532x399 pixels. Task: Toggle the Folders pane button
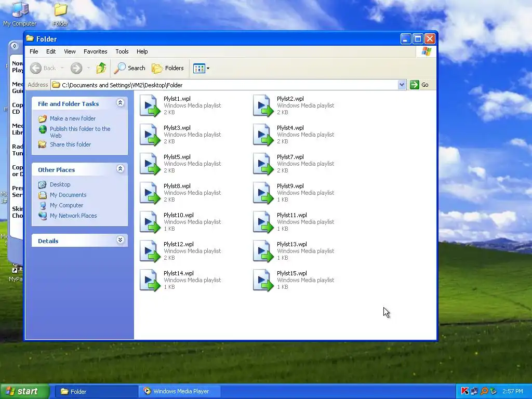coord(168,68)
